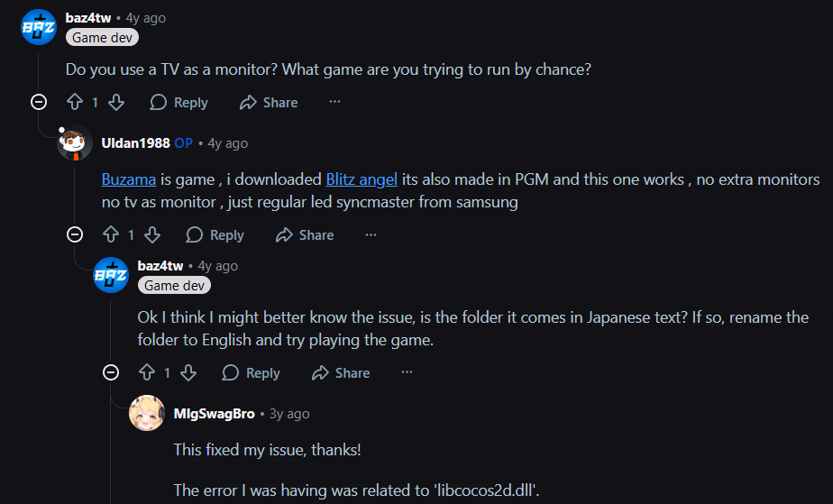Downvote Uldan1988's Buzama reply
This screenshot has height=504, width=833.
click(152, 235)
